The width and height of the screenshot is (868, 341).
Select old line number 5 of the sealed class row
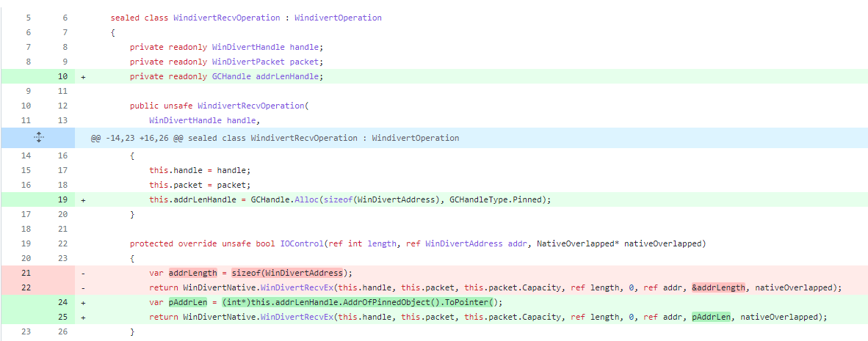click(x=28, y=18)
